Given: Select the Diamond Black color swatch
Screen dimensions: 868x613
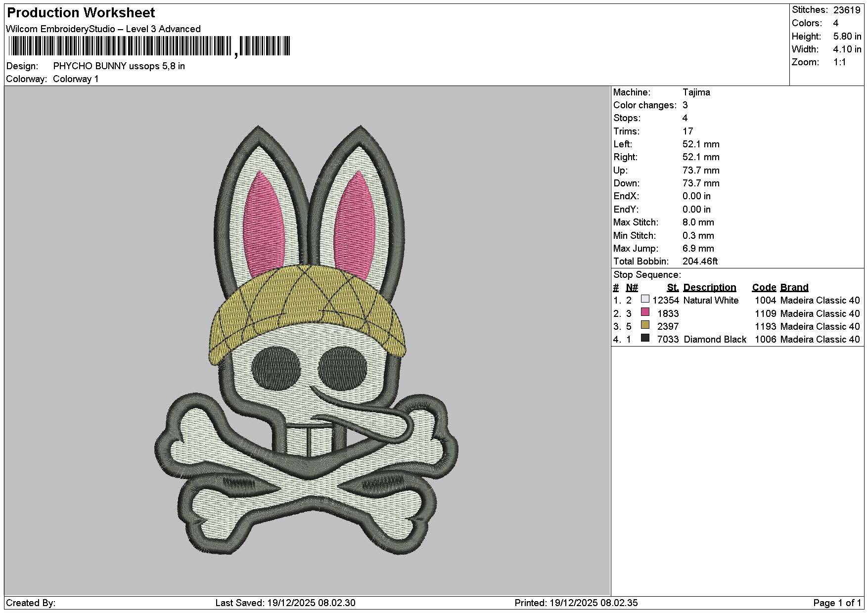Looking at the screenshot, I should (x=645, y=338).
